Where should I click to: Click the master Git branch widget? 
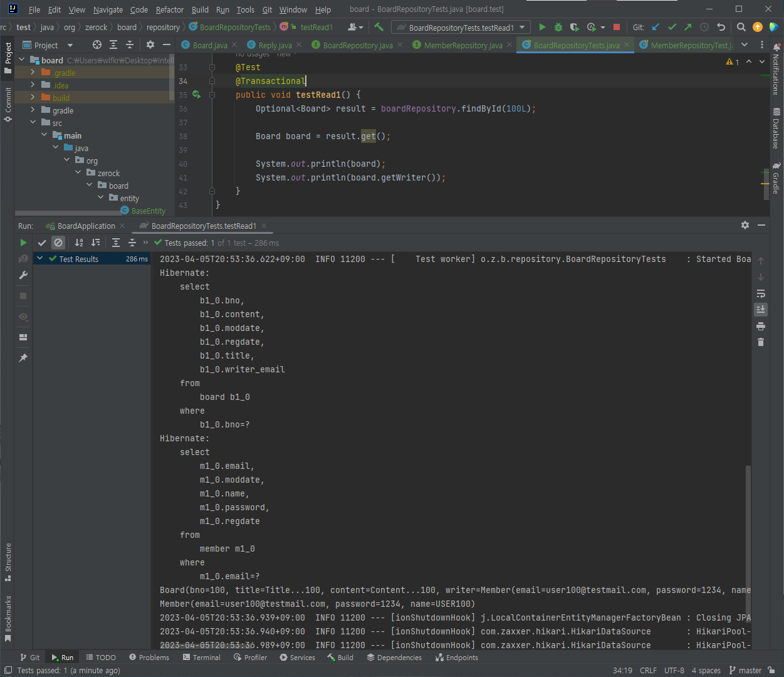[745, 670]
